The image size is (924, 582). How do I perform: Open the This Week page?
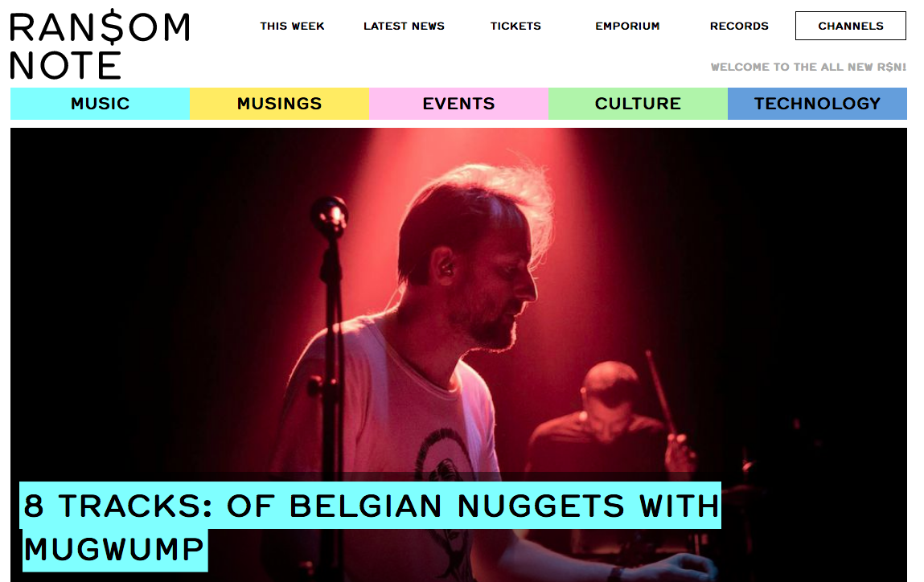coord(292,26)
